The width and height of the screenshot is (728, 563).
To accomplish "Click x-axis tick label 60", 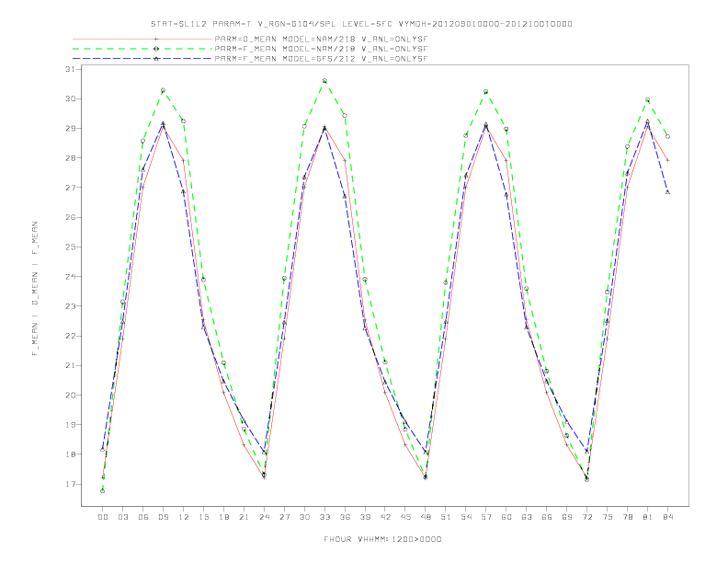I will 506,517.
